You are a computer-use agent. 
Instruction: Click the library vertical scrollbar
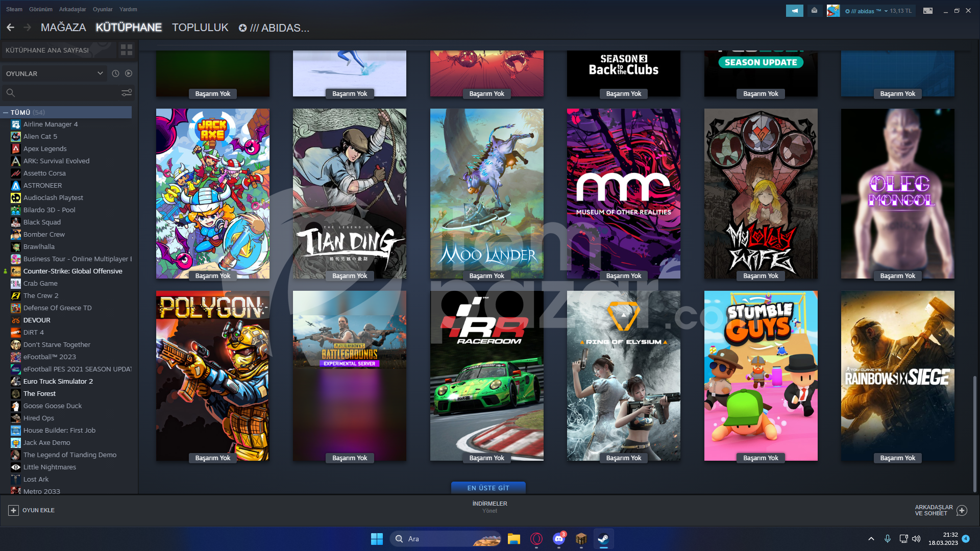974,434
